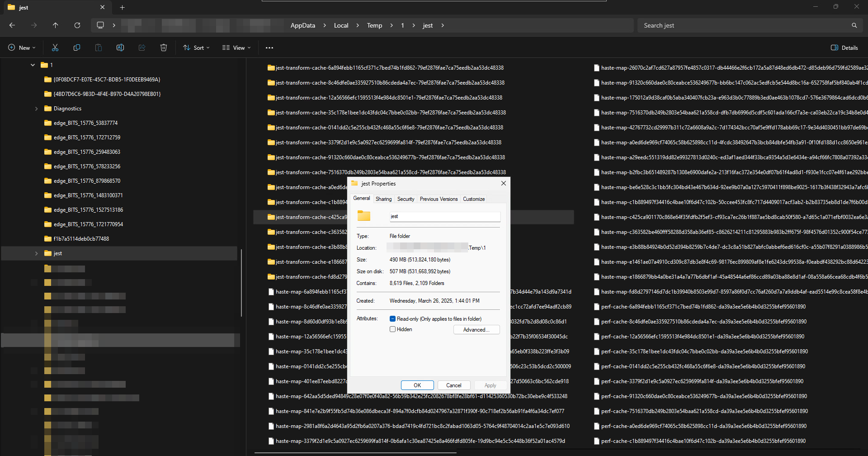The height and width of the screenshot is (456, 868).
Task: Switch to the General tab
Action: point(362,198)
